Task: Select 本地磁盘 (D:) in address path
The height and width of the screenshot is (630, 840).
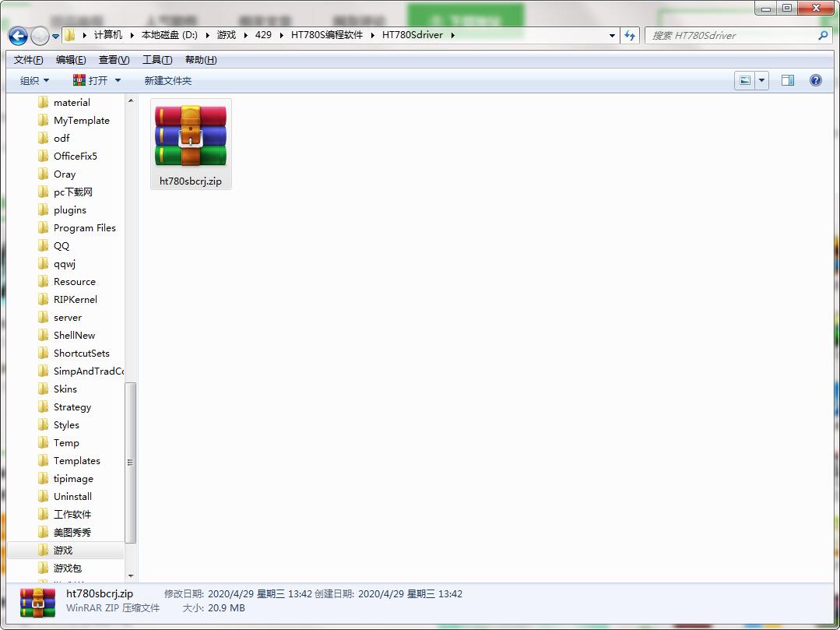Action: (x=169, y=35)
